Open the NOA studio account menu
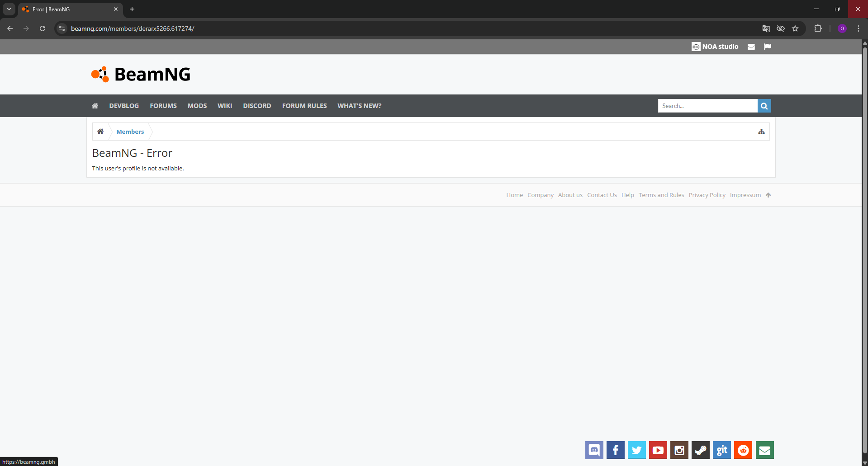 point(715,47)
